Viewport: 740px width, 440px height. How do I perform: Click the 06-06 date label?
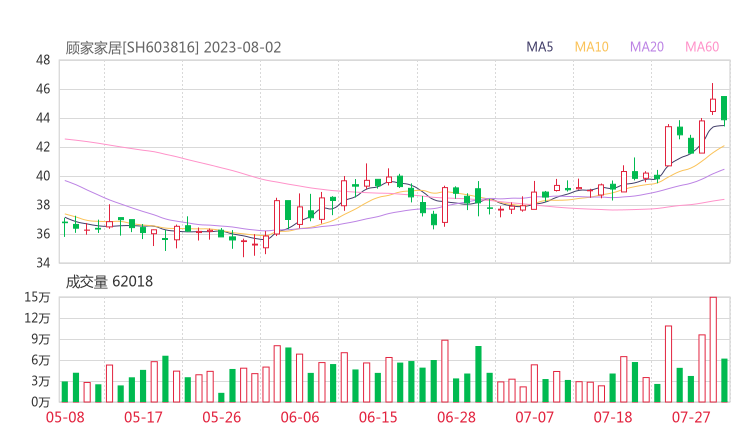pyautogui.click(x=300, y=417)
